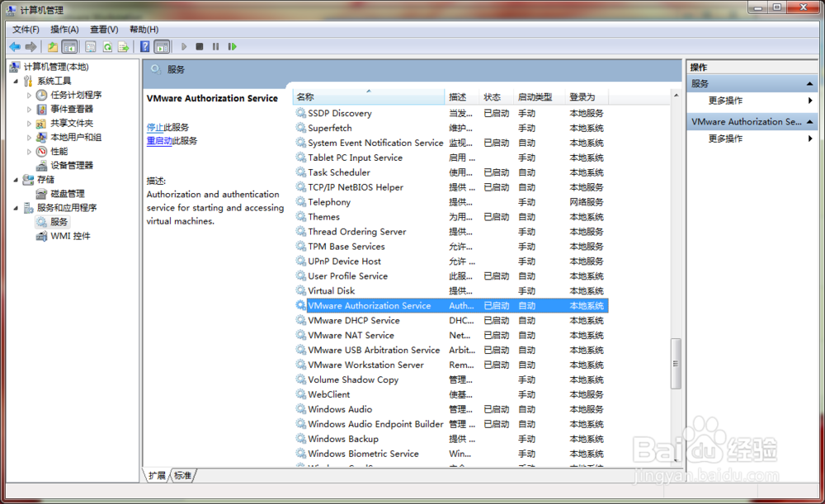The height and width of the screenshot is (504, 825).
Task: Toggle the action pane toolbar icon
Action: coord(162,47)
